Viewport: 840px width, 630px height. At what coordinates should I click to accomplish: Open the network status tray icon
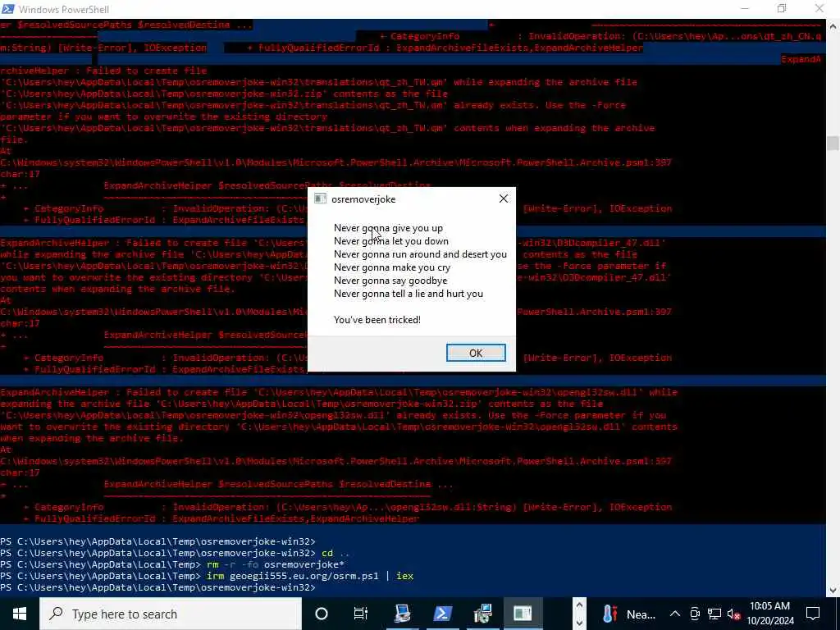pyautogui.click(x=714, y=614)
